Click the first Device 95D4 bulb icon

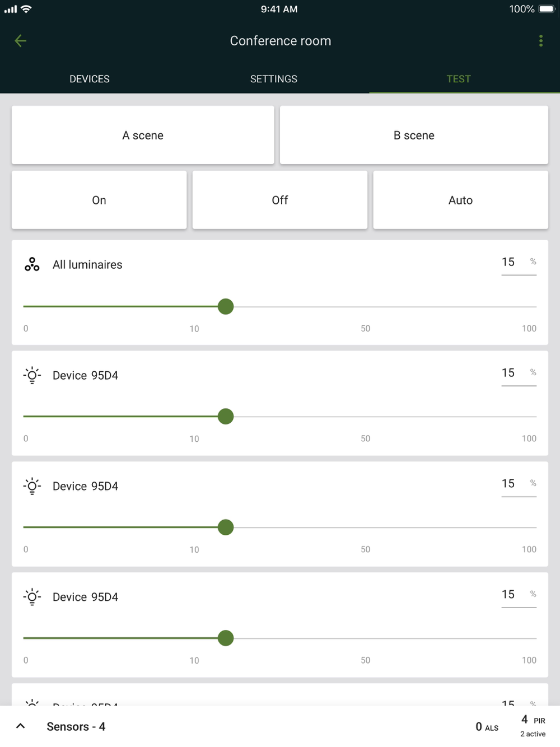coord(32,375)
